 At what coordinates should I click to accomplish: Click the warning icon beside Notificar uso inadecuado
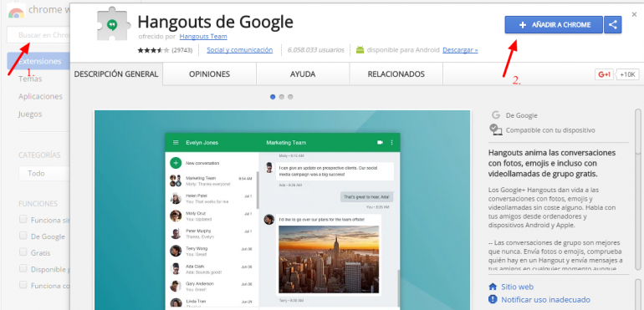pyautogui.click(x=493, y=299)
